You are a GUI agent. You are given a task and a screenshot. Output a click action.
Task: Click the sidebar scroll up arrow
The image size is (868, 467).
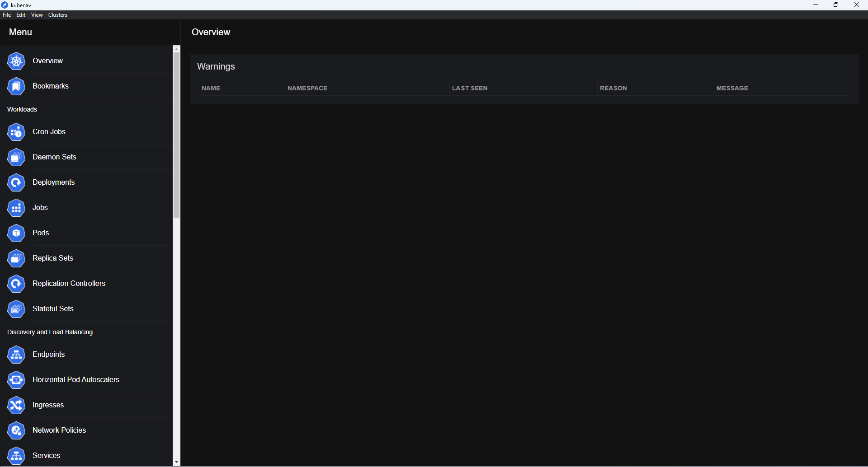[176, 48]
